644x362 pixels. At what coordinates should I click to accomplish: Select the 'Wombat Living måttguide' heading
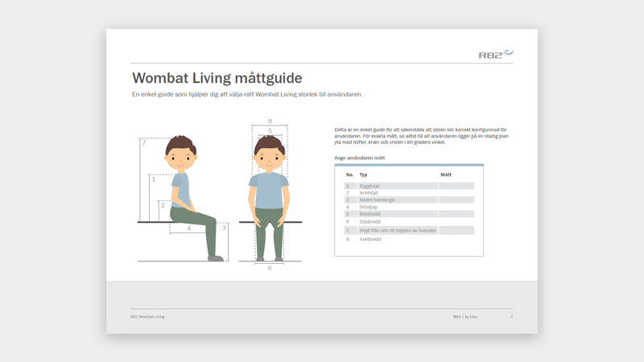(x=217, y=78)
